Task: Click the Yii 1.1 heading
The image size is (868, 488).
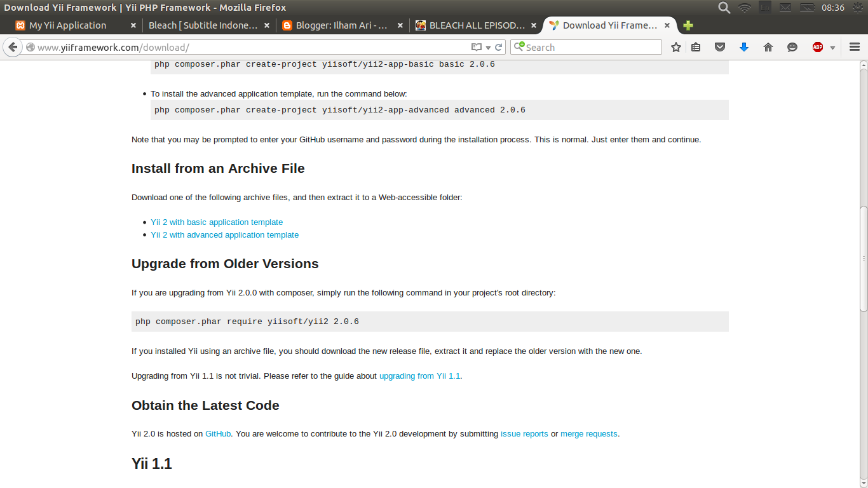Action: 152,464
